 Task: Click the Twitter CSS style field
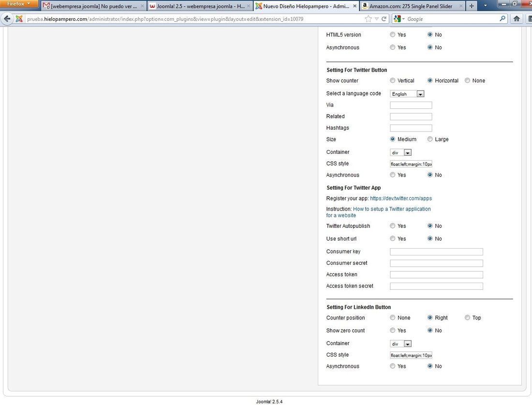click(411, 164)
